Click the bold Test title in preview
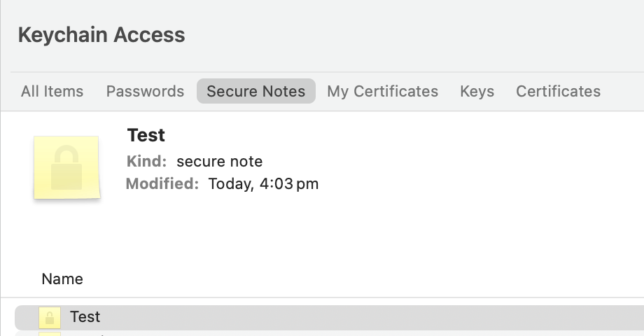 click(146, 135)
